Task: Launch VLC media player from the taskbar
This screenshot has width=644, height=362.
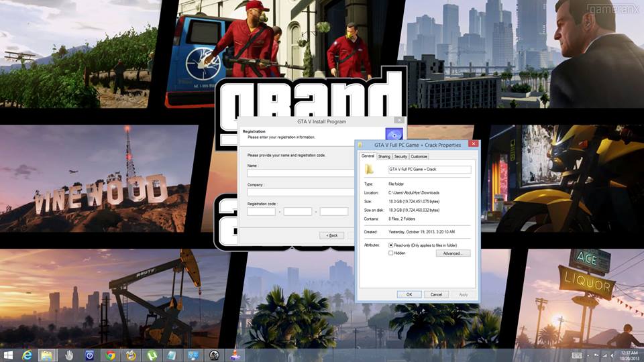Action: (235, 355)
